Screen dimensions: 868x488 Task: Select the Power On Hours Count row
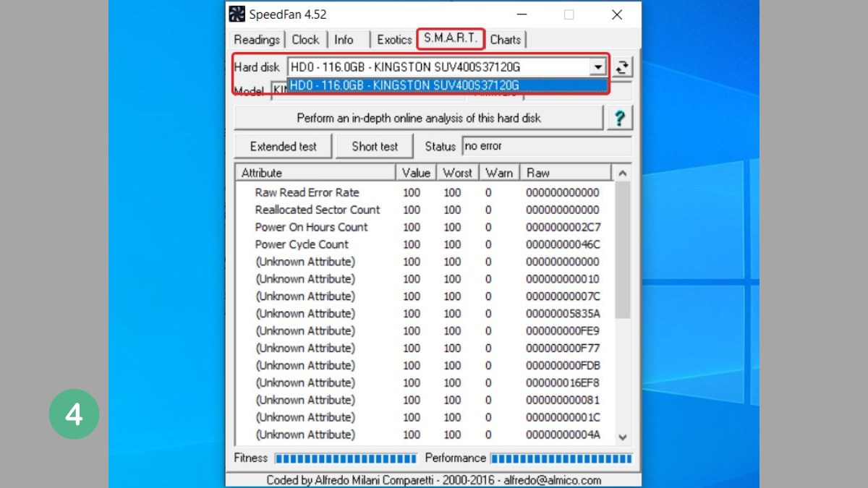coord(425,227)
